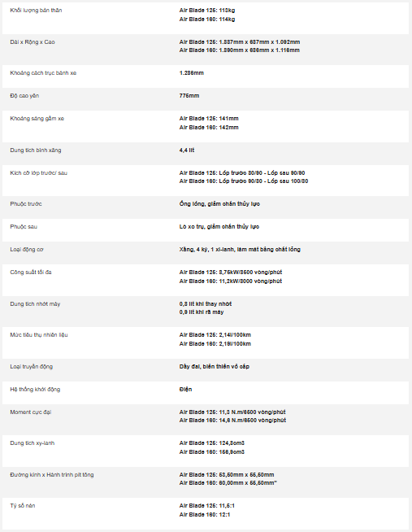Click the Loại truyền động Dây đai value
This screenshot has height=532, width=412.
pos(215,366)
